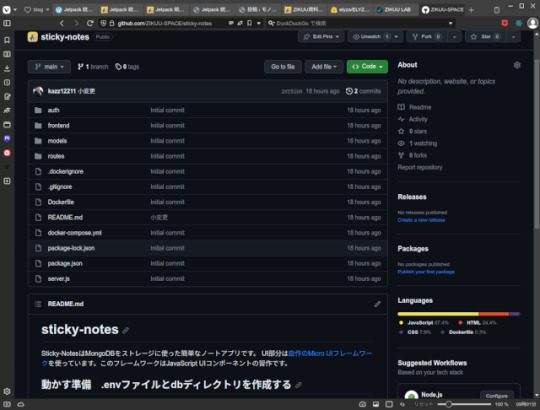Open the Reading List panel in sidebar
This screenshot has height=410, width=540.
click(7, 54)
